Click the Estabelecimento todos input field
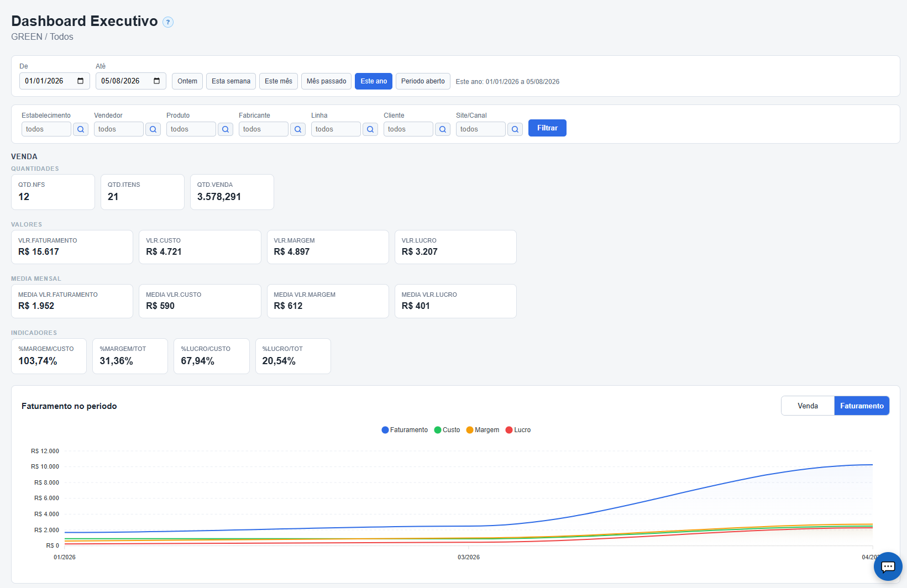The height and width of the screenshot is (588, 907). coord(46,129)
